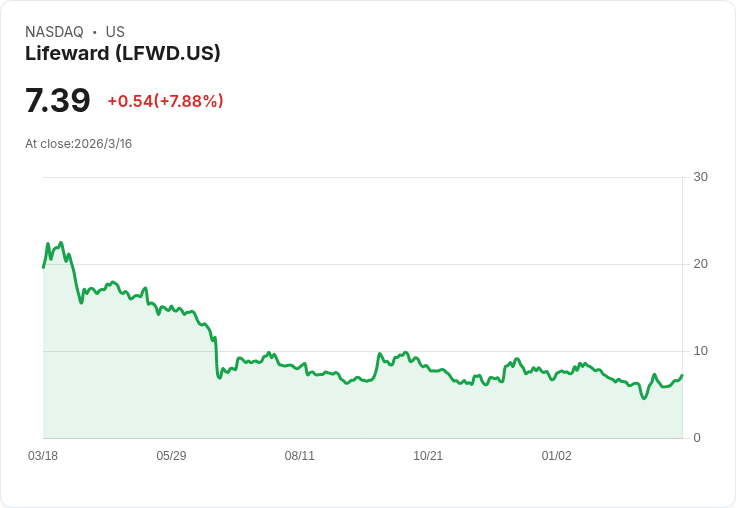Click the 08/11 date on the x-axis

pyautogui.click(x=300, y=455)
